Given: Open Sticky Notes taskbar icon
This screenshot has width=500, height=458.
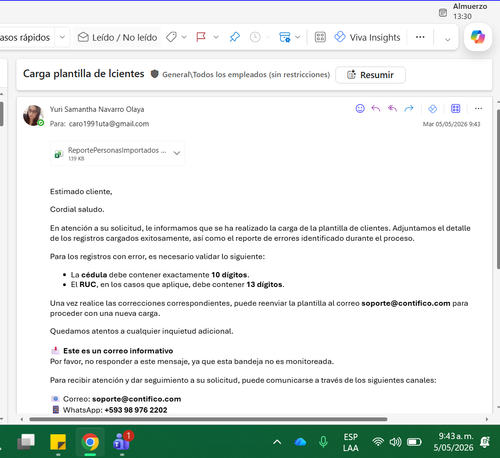Looking at the screenshot, I should 58,442.
